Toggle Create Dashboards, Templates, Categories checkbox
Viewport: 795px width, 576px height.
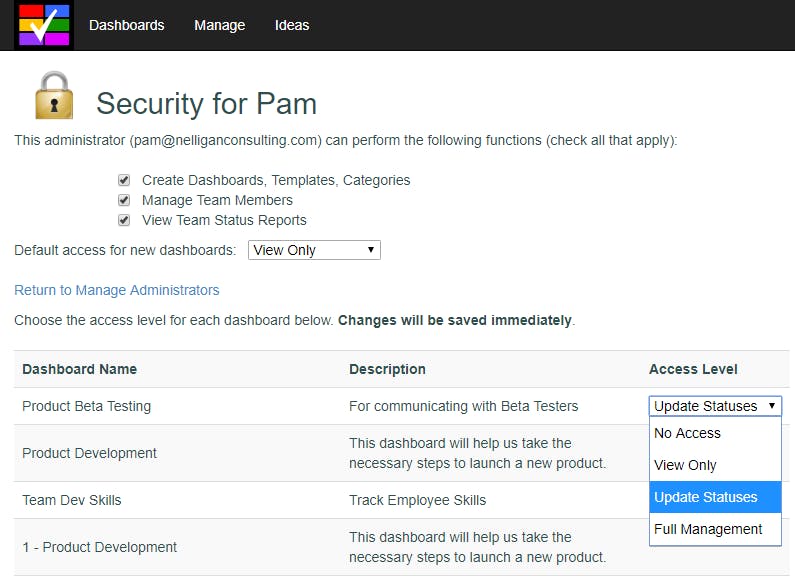pos(124,180)
